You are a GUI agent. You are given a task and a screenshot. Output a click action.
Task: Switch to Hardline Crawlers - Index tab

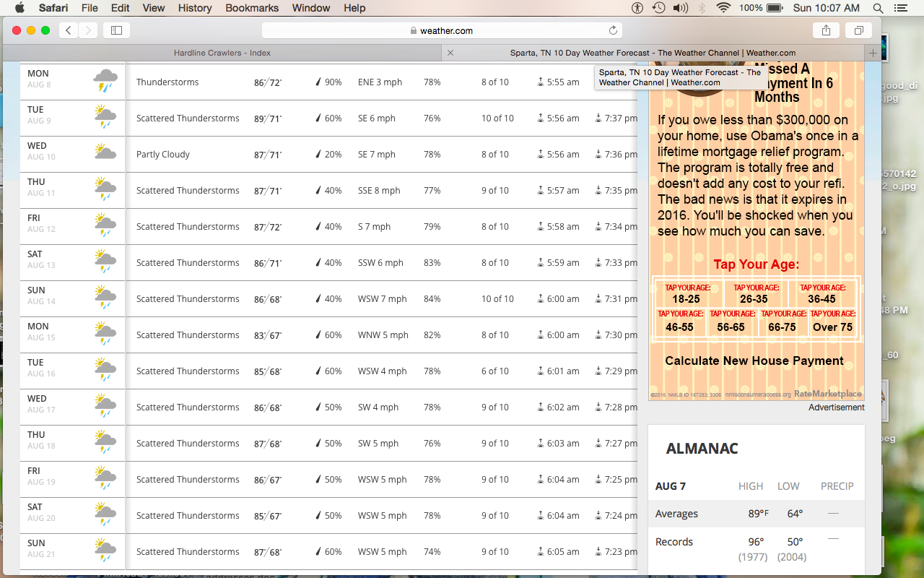coord(222,53)
